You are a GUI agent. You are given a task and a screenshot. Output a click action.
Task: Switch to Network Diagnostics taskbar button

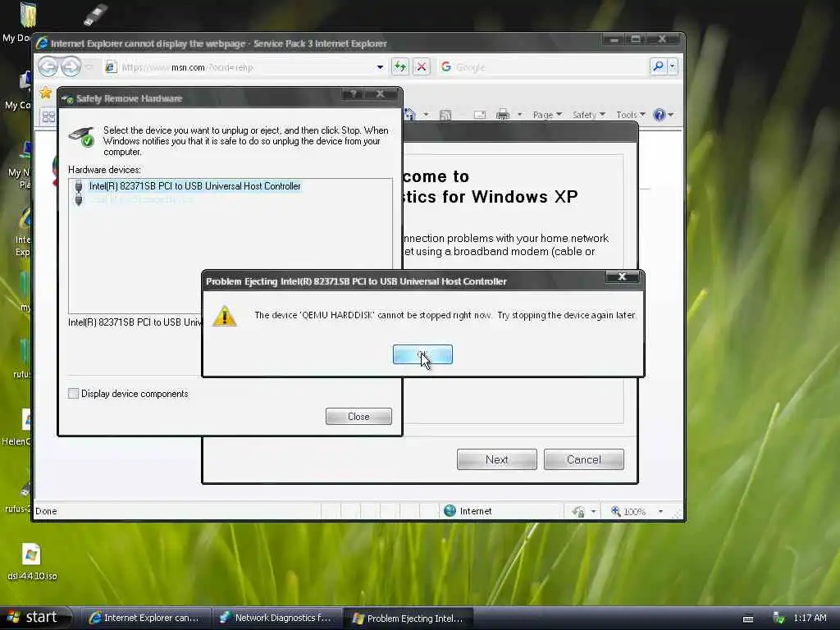pyautogui.click(x=276, y=618)
